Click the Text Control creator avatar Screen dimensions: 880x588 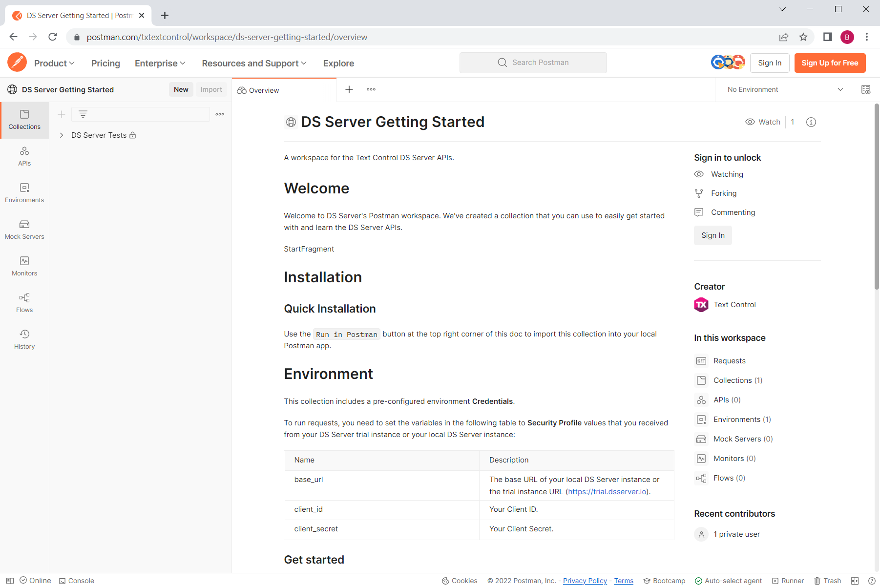[701, 305]
